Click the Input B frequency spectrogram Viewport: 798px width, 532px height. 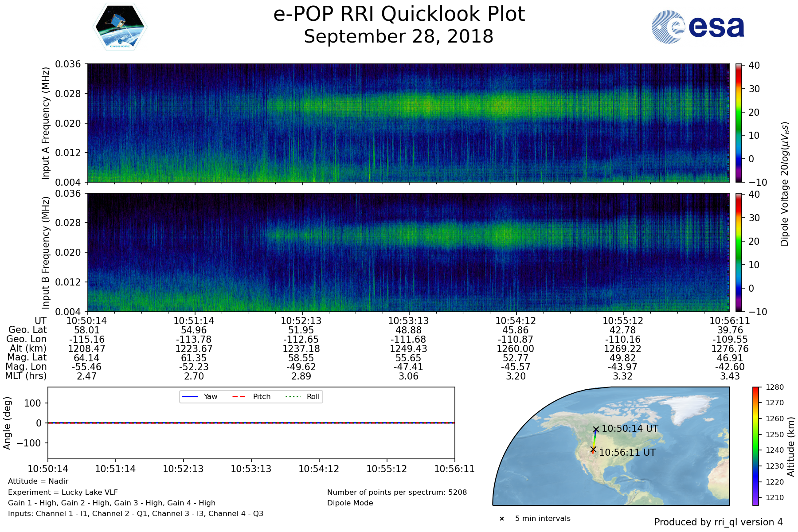408,252
